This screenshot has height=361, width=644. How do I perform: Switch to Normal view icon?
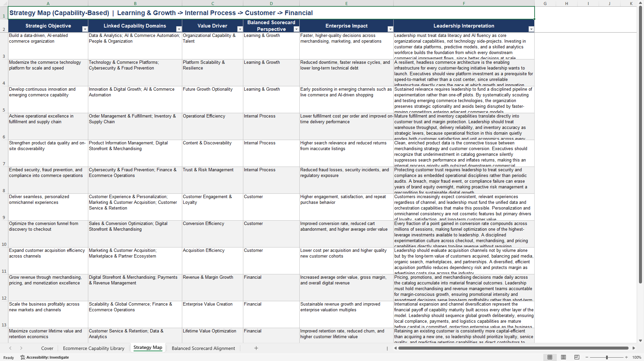click(550, 357)
